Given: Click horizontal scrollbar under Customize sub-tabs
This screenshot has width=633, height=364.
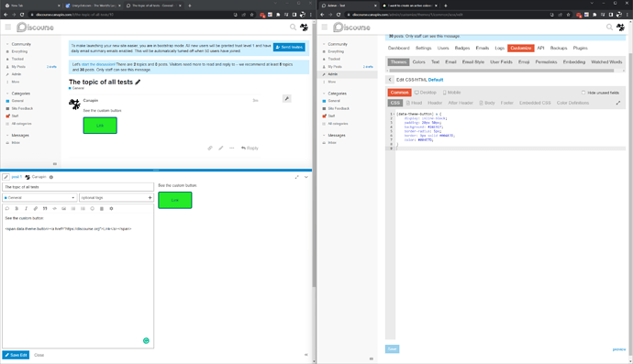Looking at the screenshot, I should click(x=502, y=71).
